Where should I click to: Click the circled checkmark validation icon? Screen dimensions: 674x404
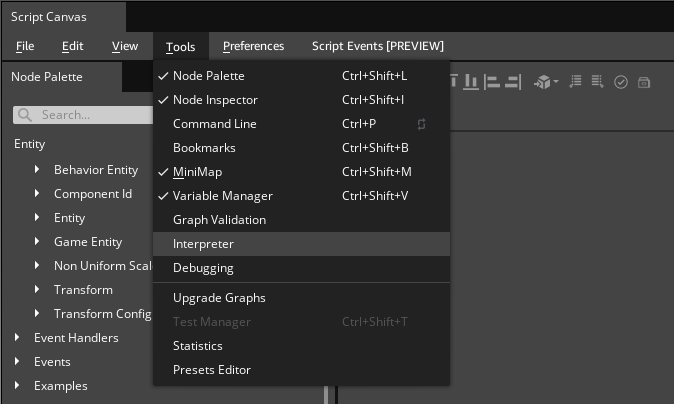[x=620, y=82]
